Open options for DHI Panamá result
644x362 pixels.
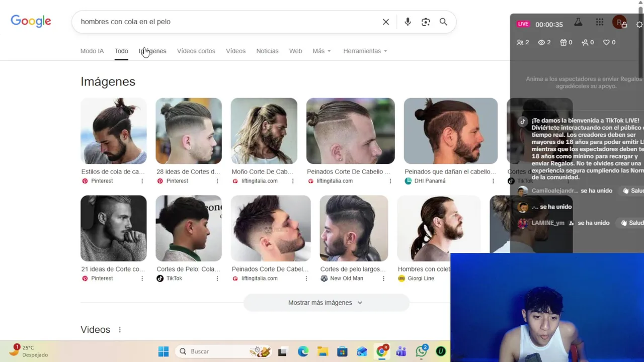tap(493, 181)
